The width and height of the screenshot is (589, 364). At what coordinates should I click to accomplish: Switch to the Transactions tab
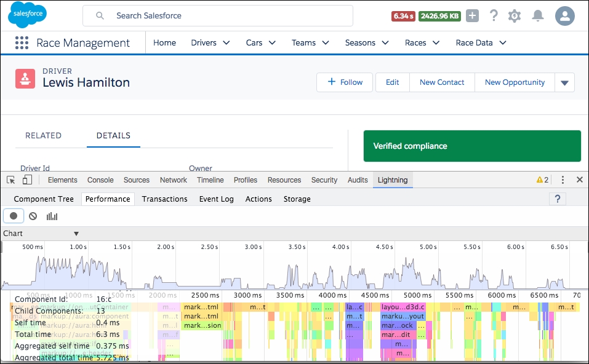(x=164, y=199)
